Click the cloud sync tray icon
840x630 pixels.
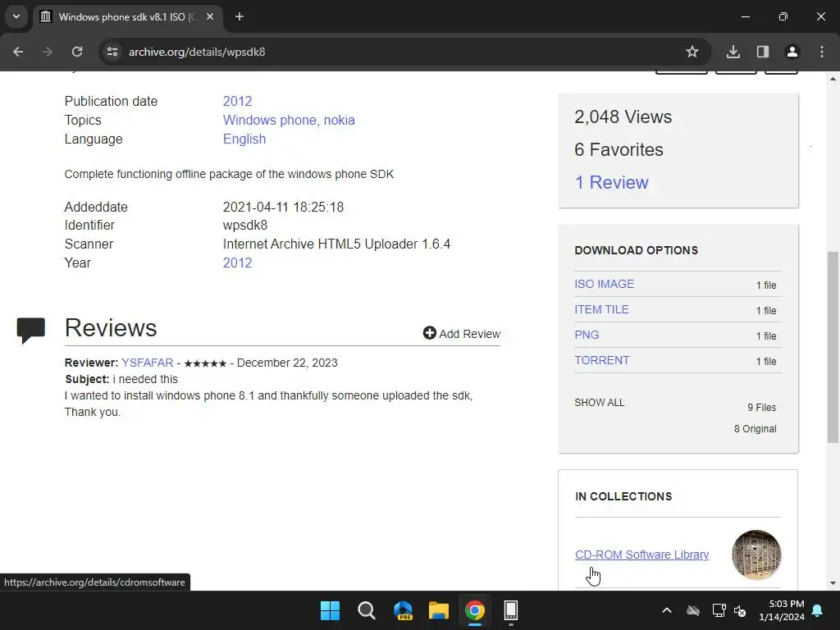[693, 610]
